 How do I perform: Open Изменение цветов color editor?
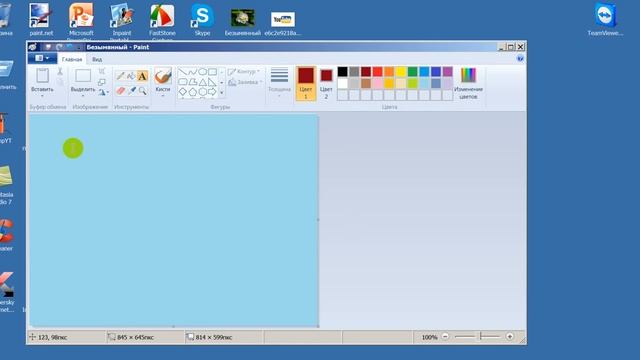468,83
